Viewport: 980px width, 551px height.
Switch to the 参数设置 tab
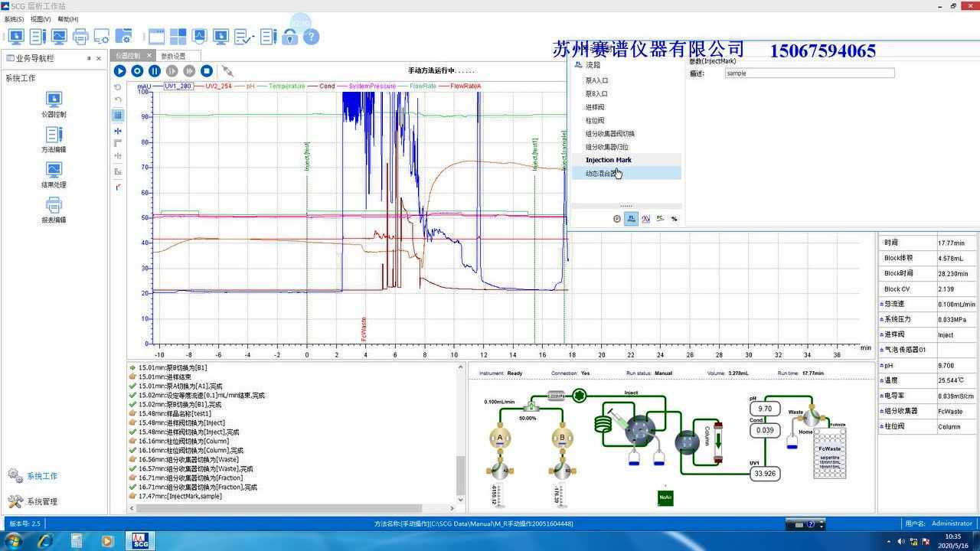coord(173,56)
